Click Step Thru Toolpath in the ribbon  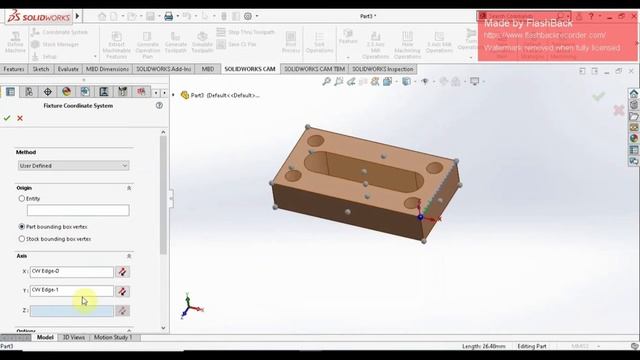(246, 32)
